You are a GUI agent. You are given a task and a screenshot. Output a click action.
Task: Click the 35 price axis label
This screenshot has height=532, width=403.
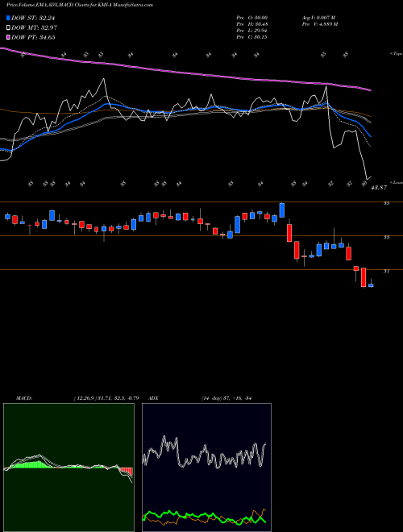[386, 203]
